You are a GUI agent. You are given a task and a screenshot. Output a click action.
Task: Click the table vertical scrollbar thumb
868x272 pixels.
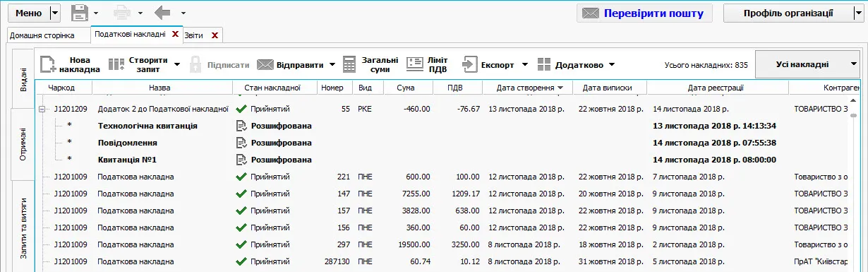[853, 114]
